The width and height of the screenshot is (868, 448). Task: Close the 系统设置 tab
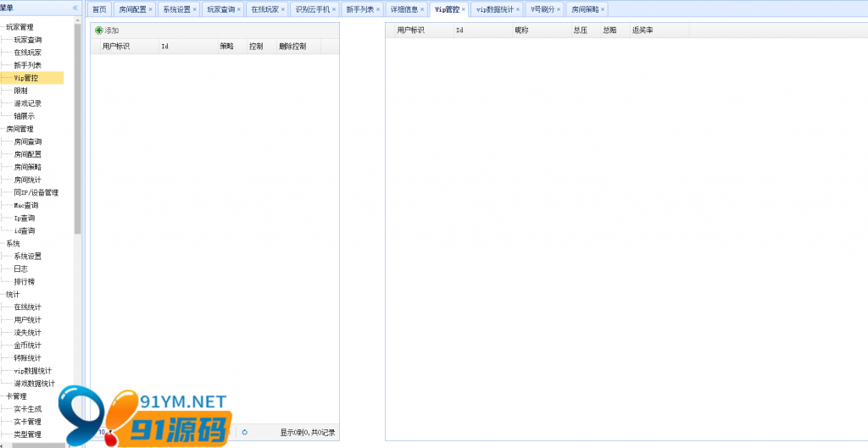(x=194, y=9)
